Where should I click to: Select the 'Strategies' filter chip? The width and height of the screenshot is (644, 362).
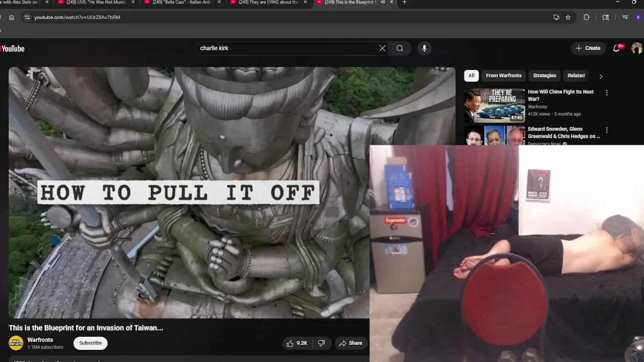coord(544,75)
